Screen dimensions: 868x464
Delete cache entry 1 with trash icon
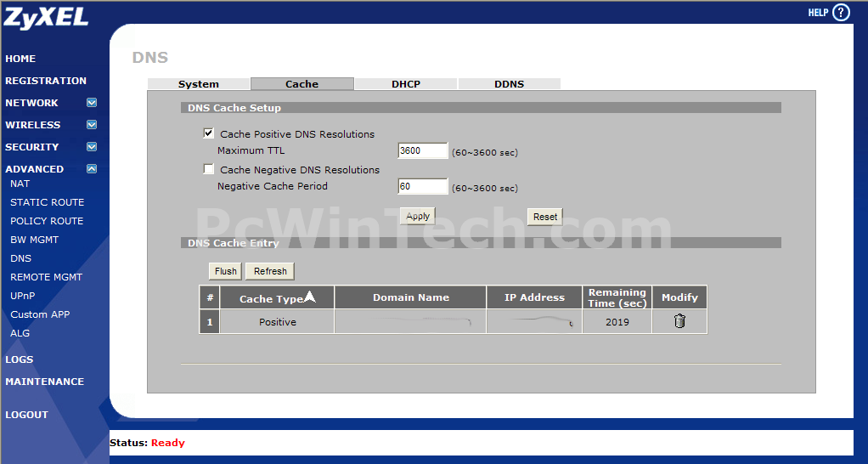[679, 321]
